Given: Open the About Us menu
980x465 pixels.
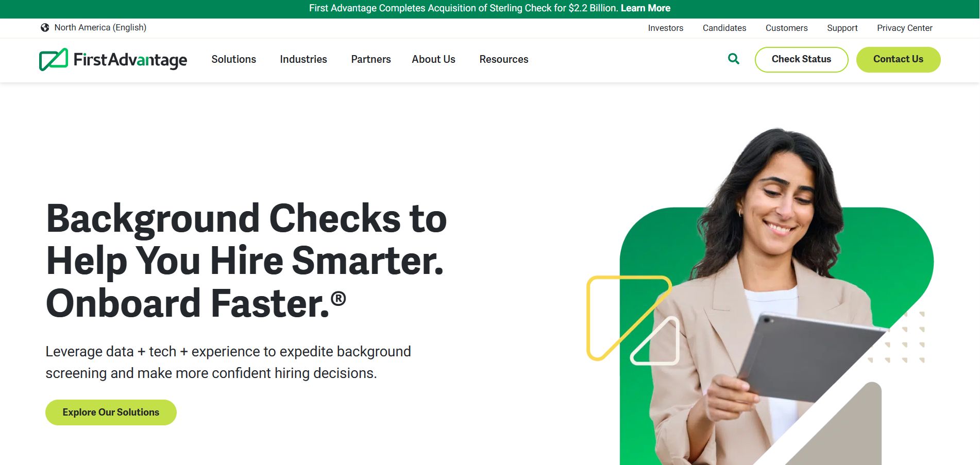Looking at the screenshot, I should 433,59.
